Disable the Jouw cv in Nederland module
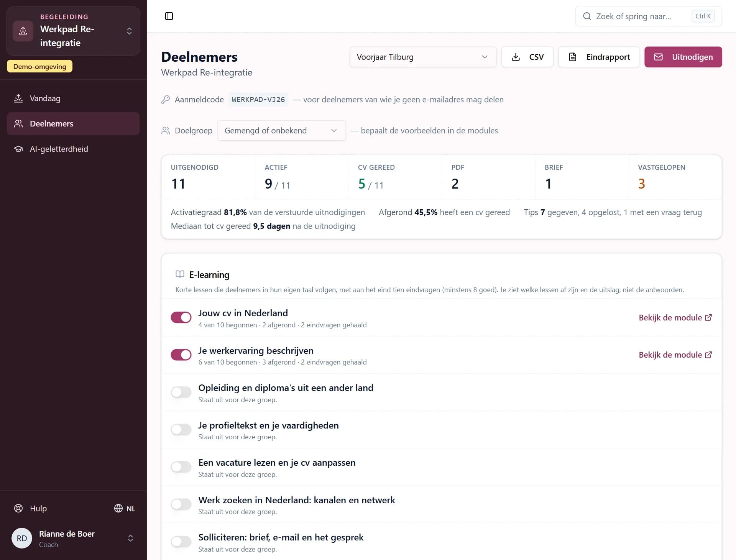The width and height of the screenshot is (736, 560). coord(181,317)
